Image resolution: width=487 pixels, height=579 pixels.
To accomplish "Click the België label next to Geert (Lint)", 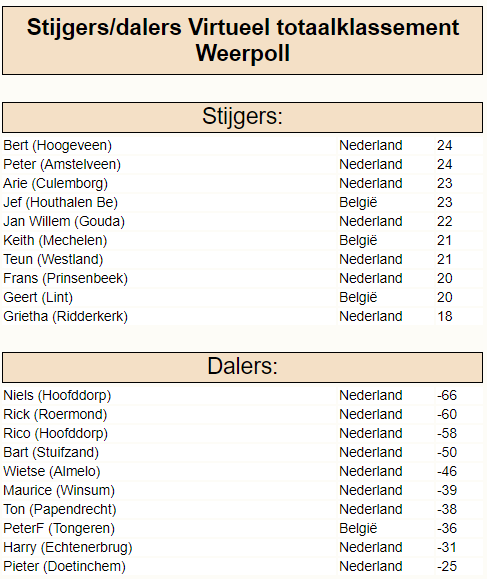I will (358, 297).
